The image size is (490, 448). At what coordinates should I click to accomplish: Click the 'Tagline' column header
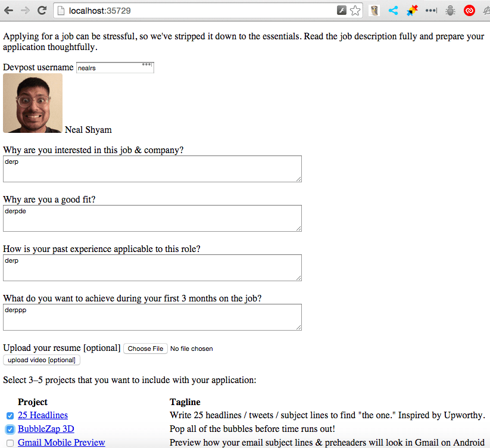[x=185, y=402]
